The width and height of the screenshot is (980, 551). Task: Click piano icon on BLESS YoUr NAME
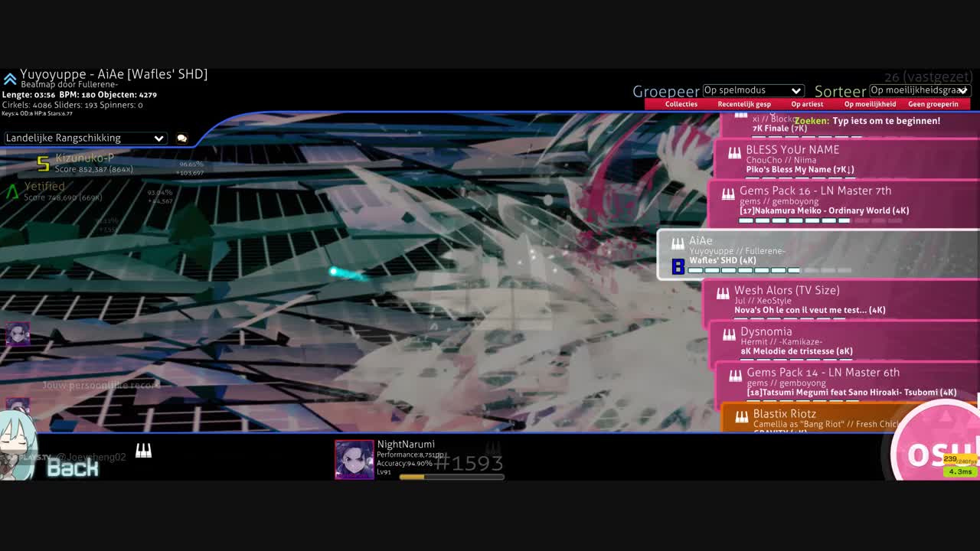[734, 152]
